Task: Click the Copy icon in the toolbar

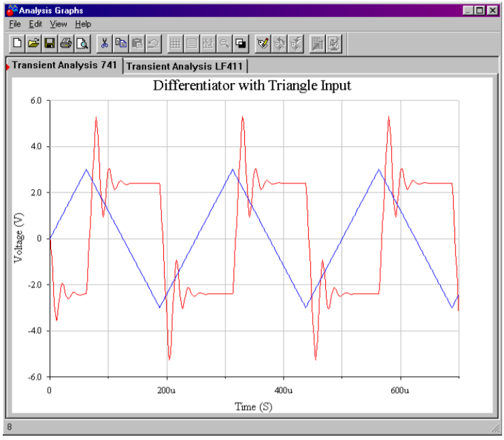Action: point(120,44)
